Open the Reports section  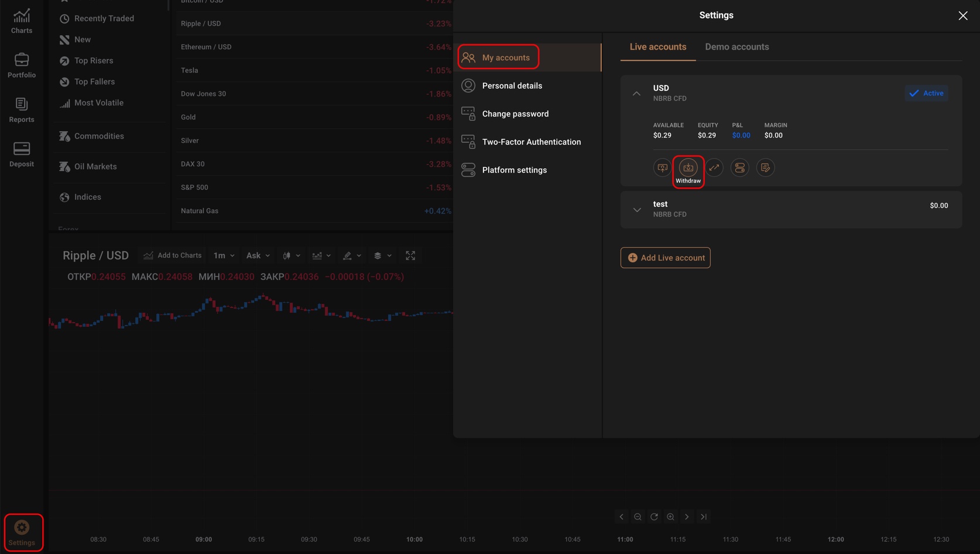pos(22,110)
